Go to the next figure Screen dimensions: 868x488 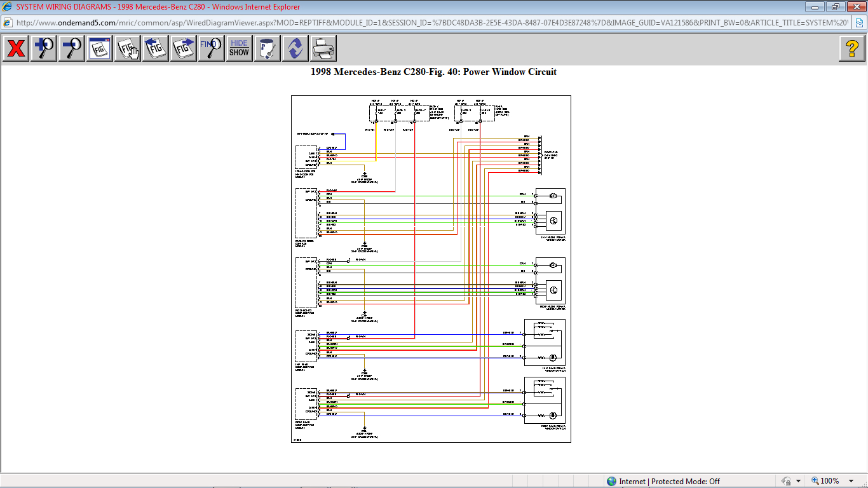point(184,48)
